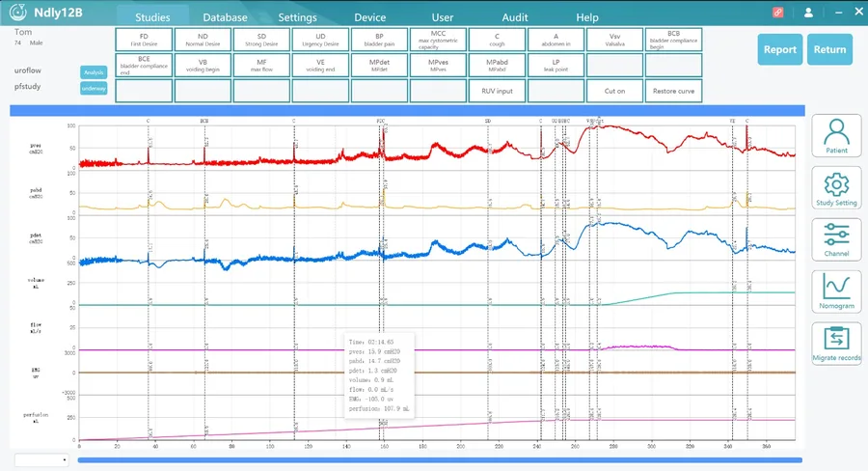Click the Return button
This screenshot has height=471, width=868.
[829, 49]
